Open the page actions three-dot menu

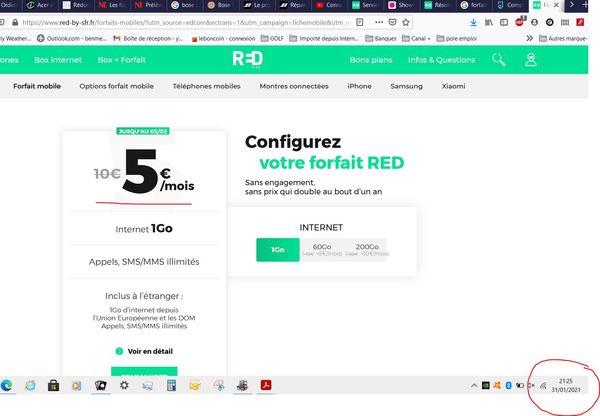[379, 23]
